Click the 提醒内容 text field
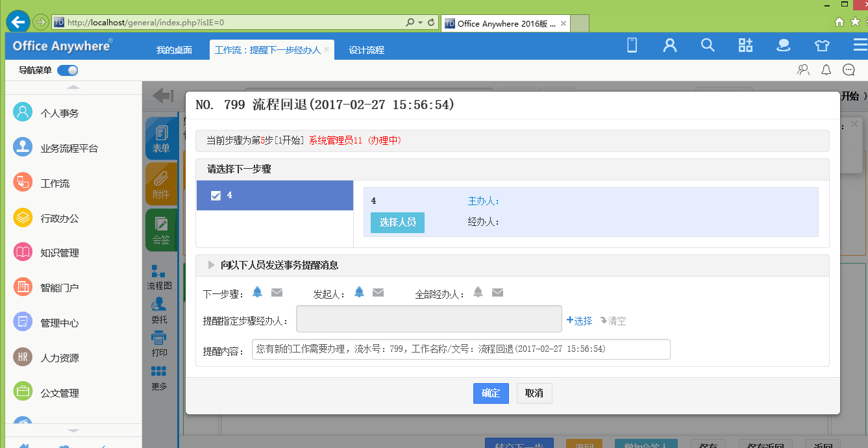This screenshot has height=448, width=868. (461, 349)
